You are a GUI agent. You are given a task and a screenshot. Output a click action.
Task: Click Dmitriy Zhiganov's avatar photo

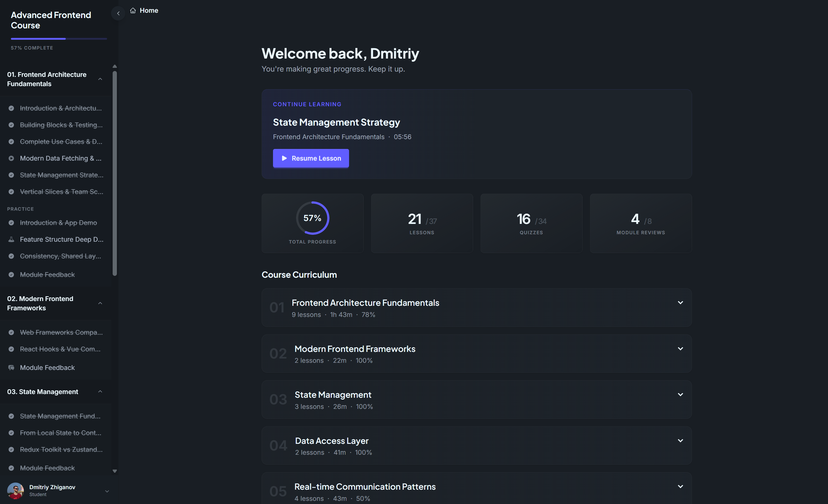tap(15, 490)
